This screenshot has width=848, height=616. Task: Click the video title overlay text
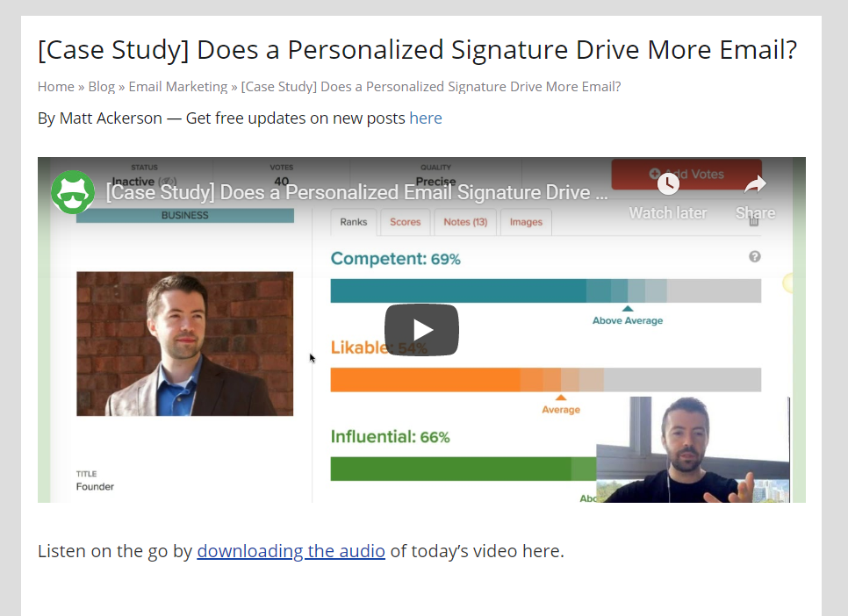point(357,192)
